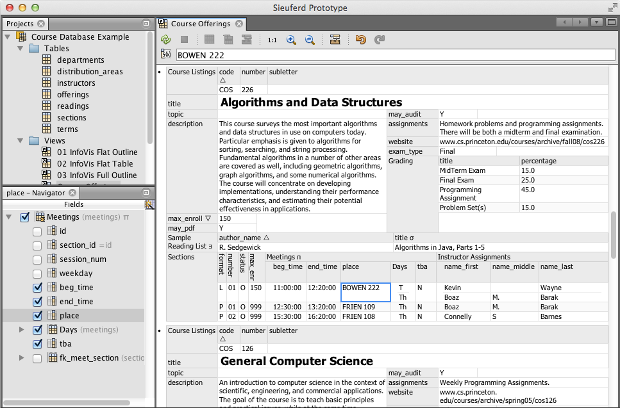
Task: Click the stop square toolbar icon
Action: coord(185,40)
